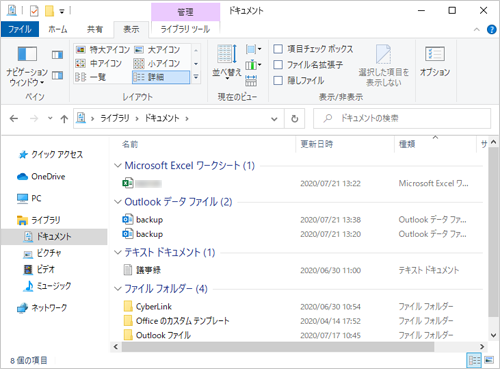Go up one level arrow

coord(64,119)
